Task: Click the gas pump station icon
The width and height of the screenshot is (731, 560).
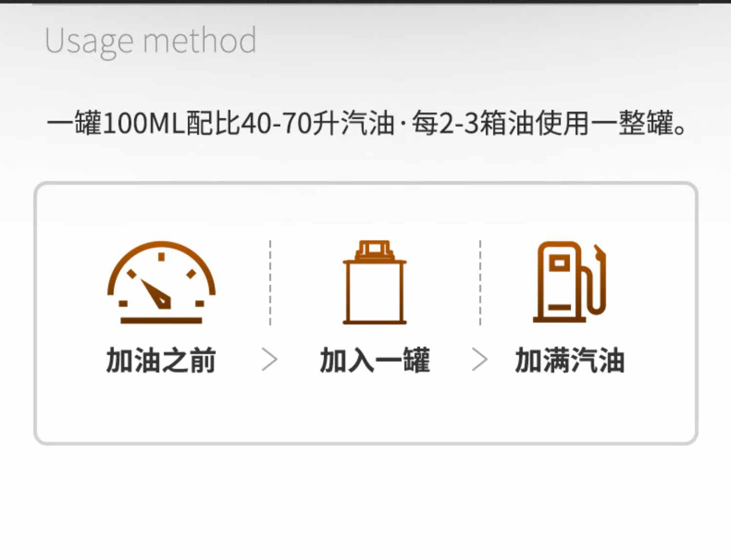Action: (x=569, y=282)
